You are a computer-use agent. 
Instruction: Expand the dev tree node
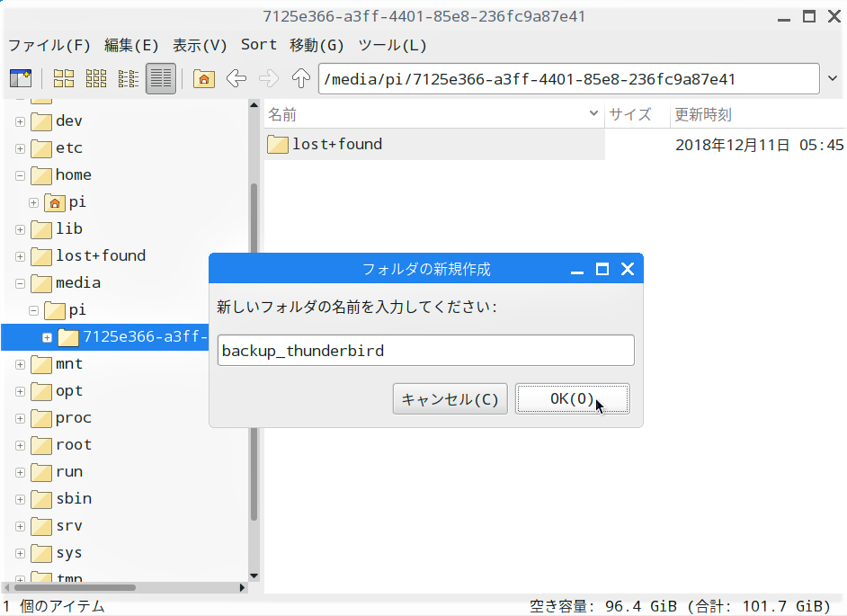coord(20,121)
